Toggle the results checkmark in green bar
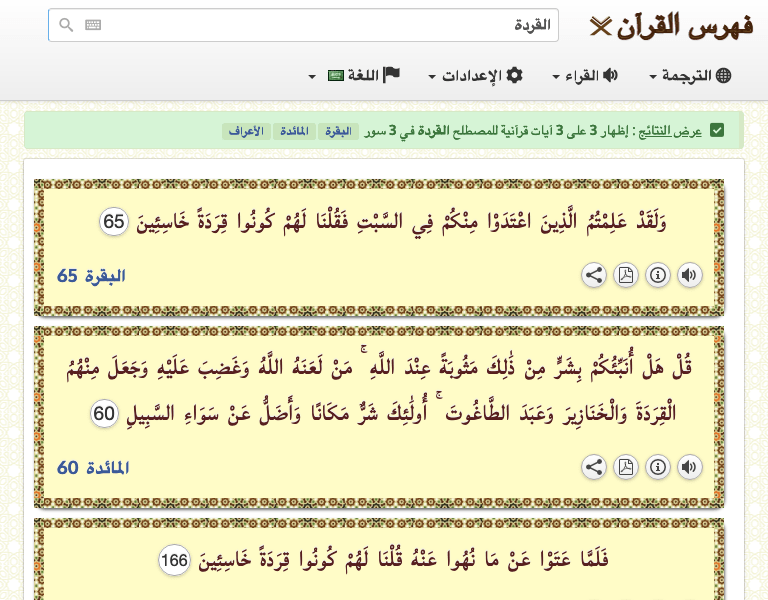Image resolution: width=768 pixels, height=600 pixels. 717,131
